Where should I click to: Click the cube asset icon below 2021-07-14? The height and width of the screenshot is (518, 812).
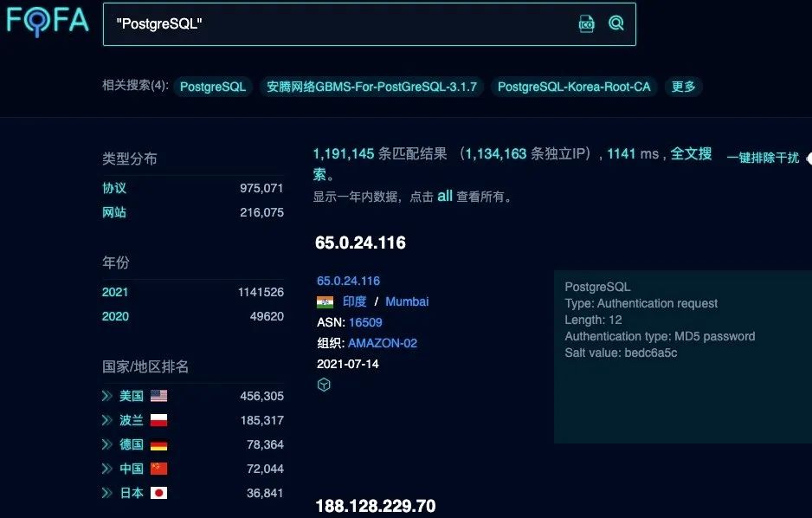click(324, 385)
